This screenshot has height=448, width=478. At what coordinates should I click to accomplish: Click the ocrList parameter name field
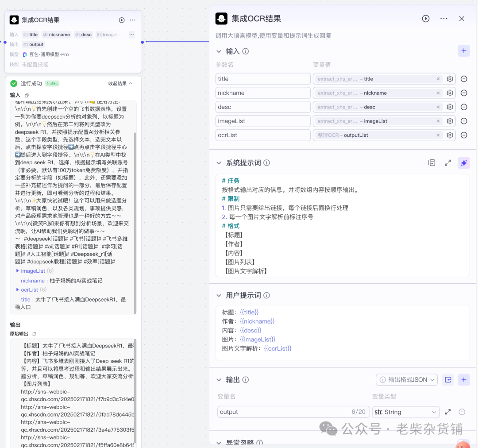pyautogui.click(x=263, y=135)
